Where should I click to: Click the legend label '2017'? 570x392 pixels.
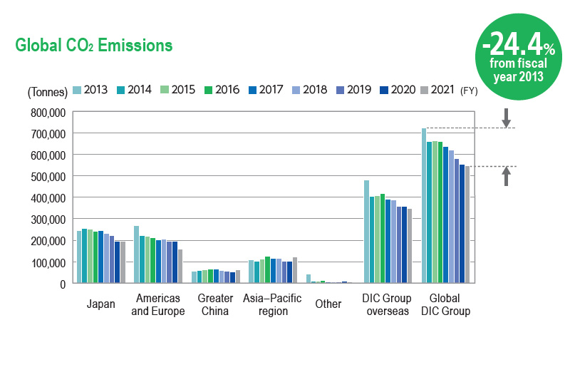(271, 90)
